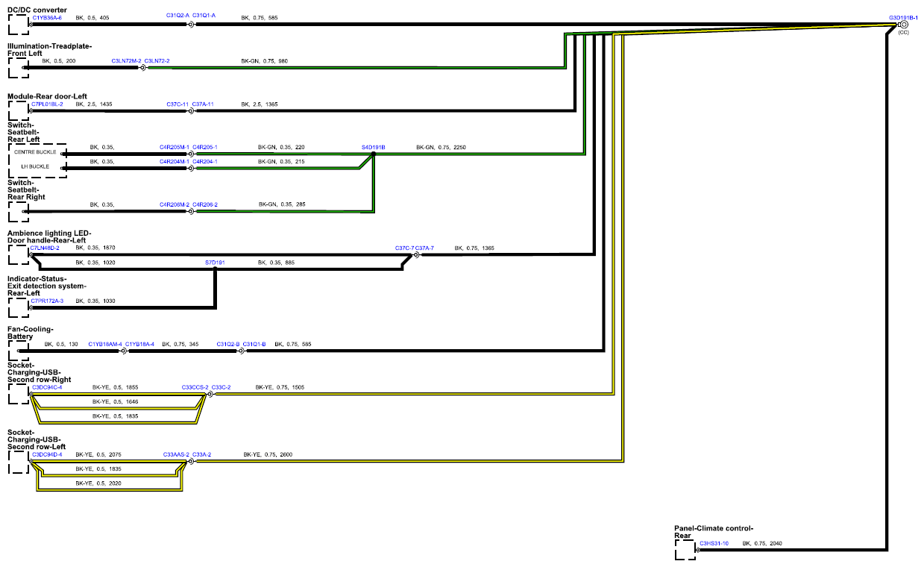Click the ground symbol beside G3D191B-1
The width and height of the screenshot is (924, 567).
click(x=904, y=25)
